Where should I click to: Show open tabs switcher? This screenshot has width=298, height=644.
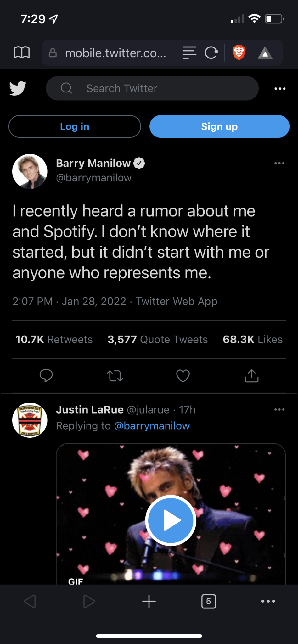coord(208,601)
